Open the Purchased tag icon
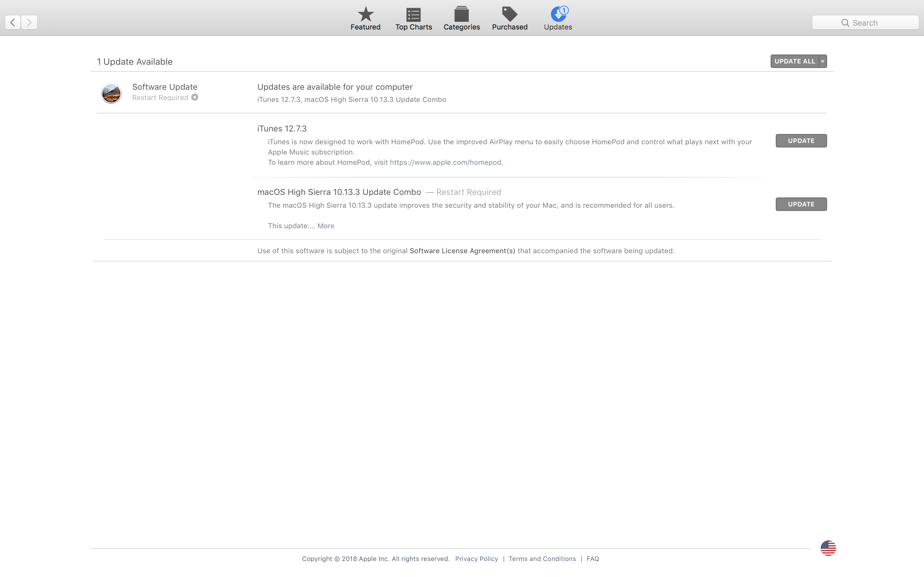Image resolution: width=924 pixels, height=577 pixels. pyautogui.click(x=509, y=14)
